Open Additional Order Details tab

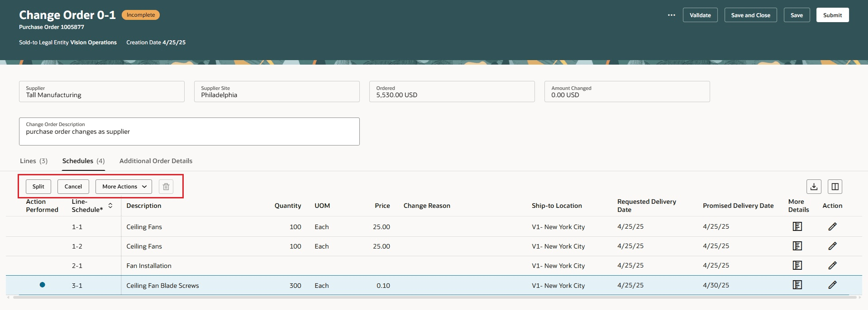[x=156, y=161]
